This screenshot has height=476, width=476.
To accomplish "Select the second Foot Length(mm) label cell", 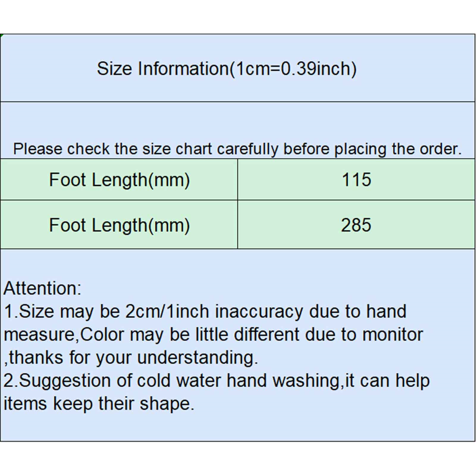I will point(119,225).
